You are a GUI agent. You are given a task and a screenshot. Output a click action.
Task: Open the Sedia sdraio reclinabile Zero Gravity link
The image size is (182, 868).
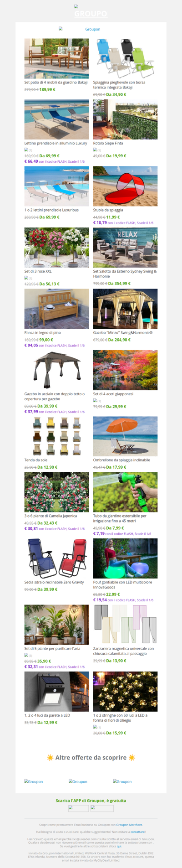click(54, 582)
